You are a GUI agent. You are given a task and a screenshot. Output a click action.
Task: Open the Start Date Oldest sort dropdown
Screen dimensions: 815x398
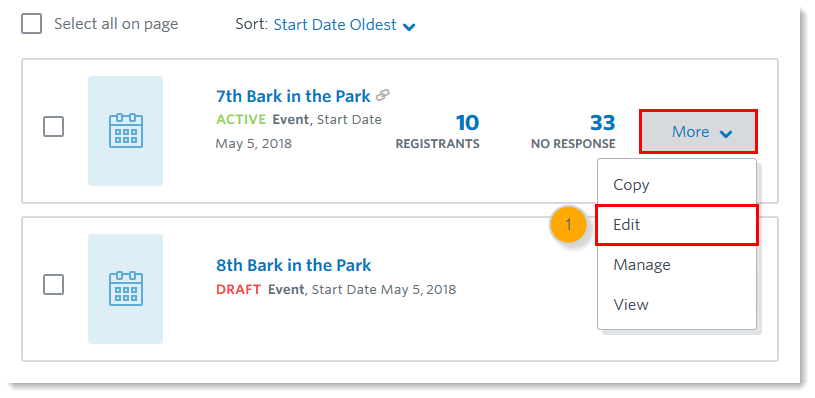[x=344, y=24]
